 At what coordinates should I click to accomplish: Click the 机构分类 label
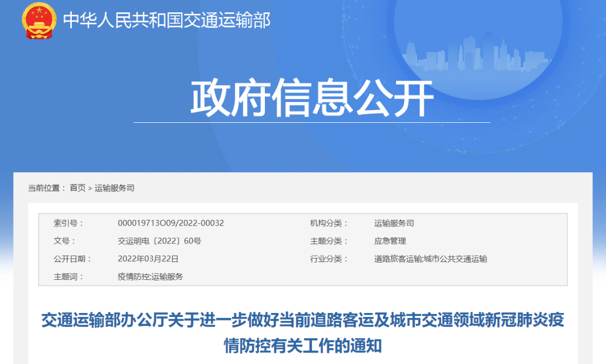point(329,223)
